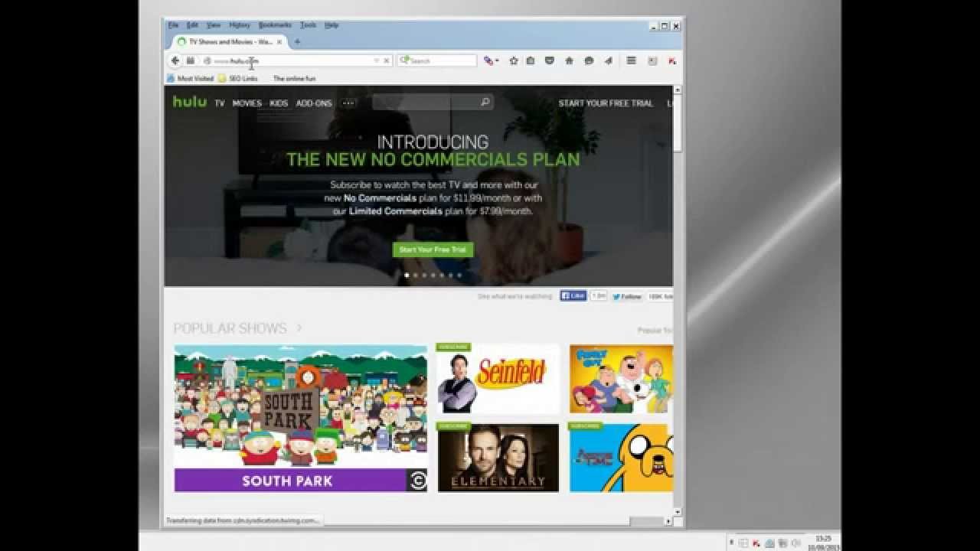Open the South Park show thumbnail
This screenshot has height=551, width=980.
point(301,418)
